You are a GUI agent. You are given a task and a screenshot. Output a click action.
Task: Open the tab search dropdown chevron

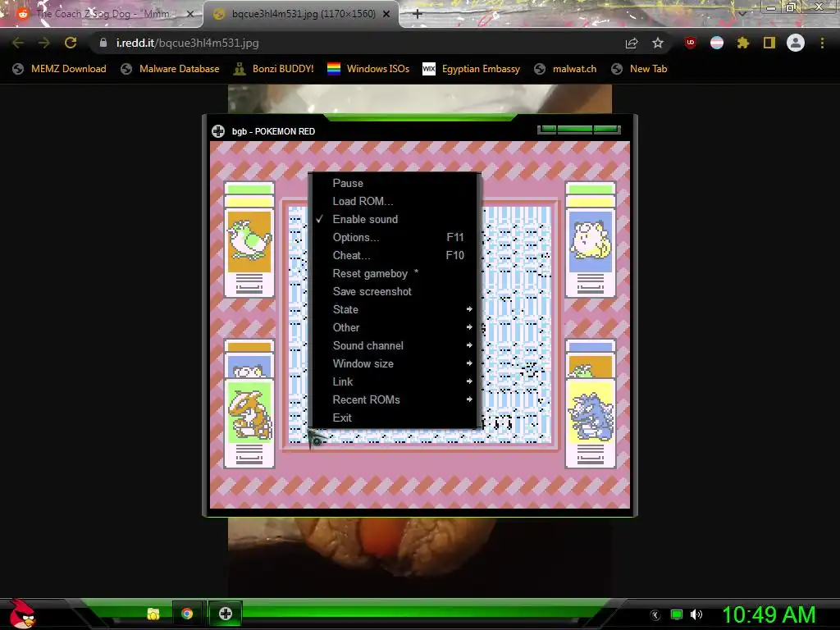(742, 13)
